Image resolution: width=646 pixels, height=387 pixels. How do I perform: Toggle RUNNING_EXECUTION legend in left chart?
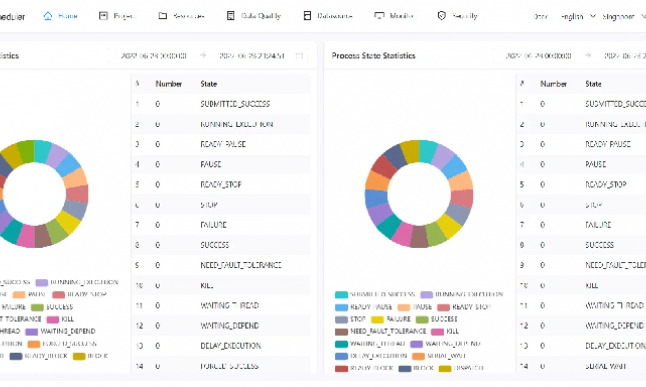[x=77, y=282]
